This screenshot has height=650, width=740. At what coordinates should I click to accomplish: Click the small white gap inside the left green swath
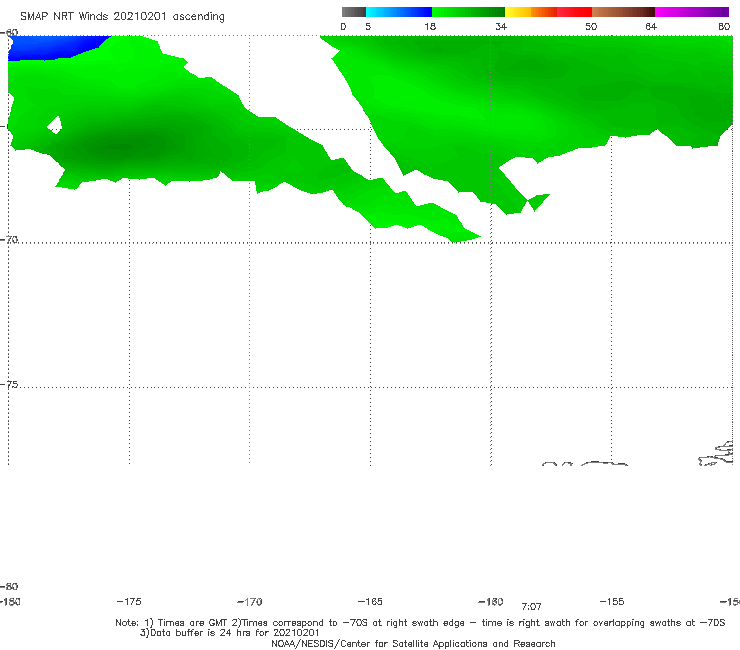pos(55,125)
